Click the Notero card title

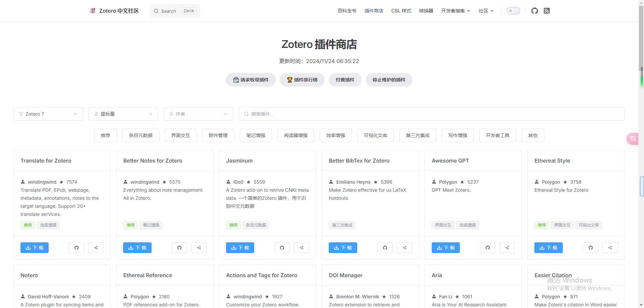click(x=29, y=275)
